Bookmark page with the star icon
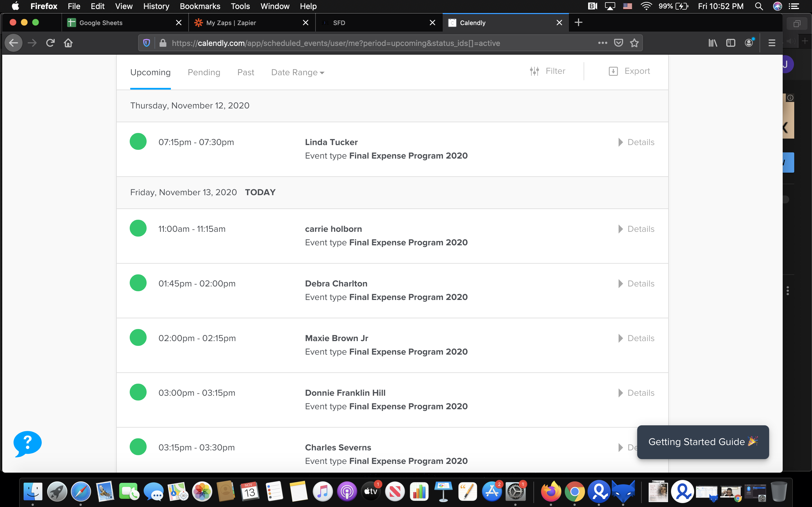This screenshot has width=812, height=507. click(634, 43)
